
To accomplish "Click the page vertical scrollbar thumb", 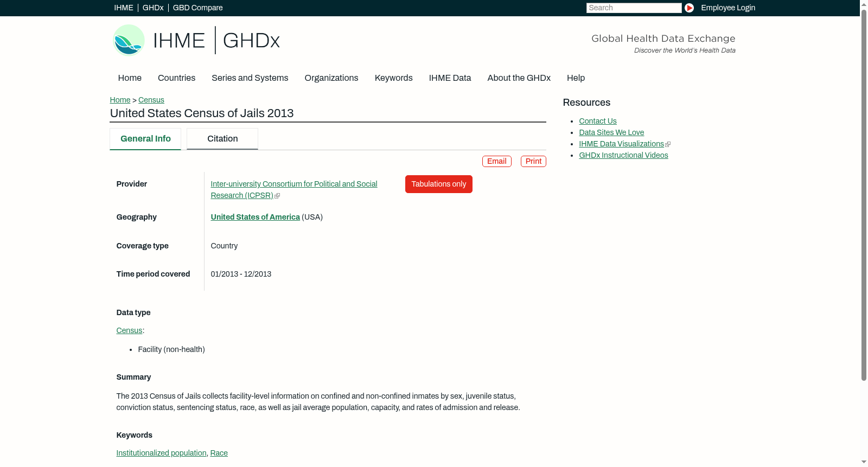I will [864, 195].
